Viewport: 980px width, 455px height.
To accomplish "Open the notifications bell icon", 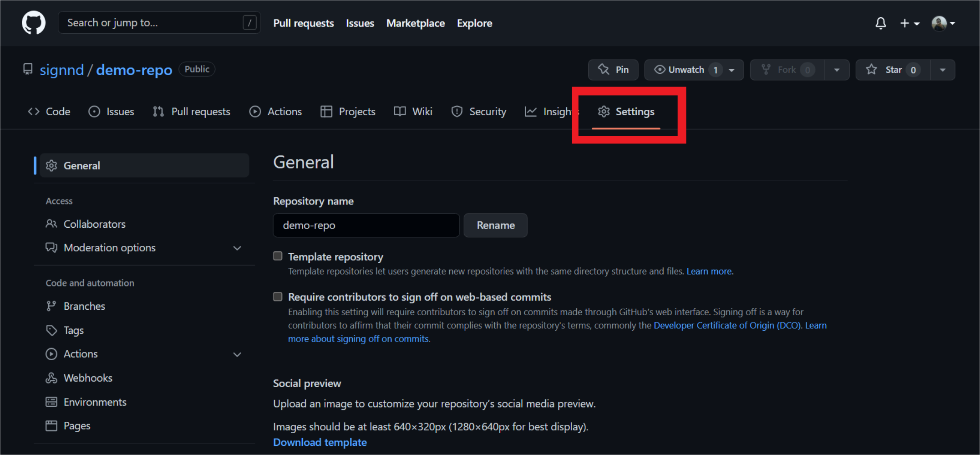I will (x=880, y=23).
